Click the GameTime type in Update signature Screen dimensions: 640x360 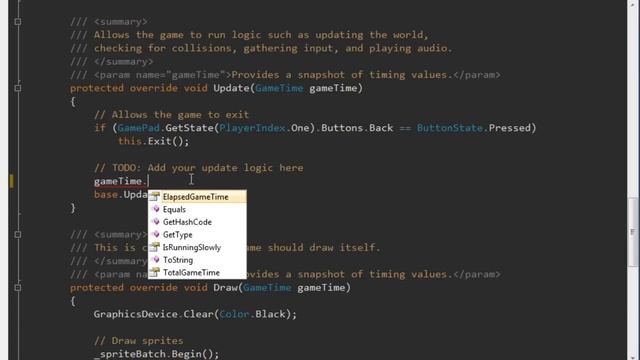pyautogui.click(x=279, y=88)
